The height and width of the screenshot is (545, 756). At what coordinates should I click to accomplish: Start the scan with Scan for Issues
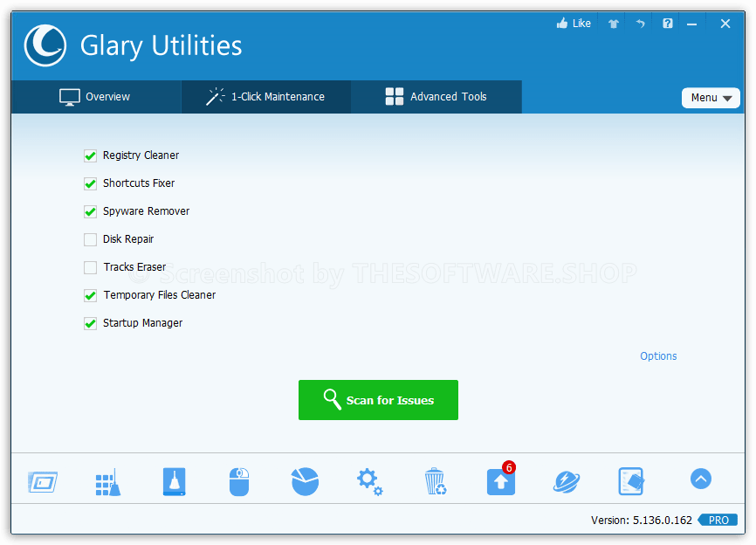(x=378, y=400)
